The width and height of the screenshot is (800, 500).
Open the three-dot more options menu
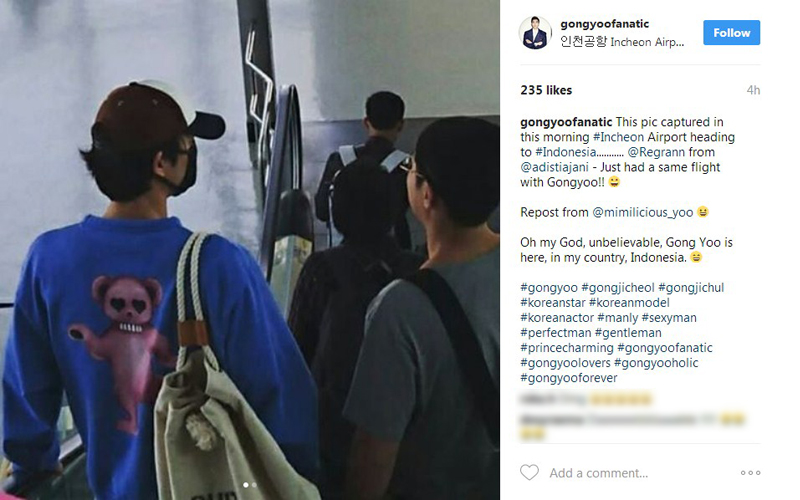[750, 473]
